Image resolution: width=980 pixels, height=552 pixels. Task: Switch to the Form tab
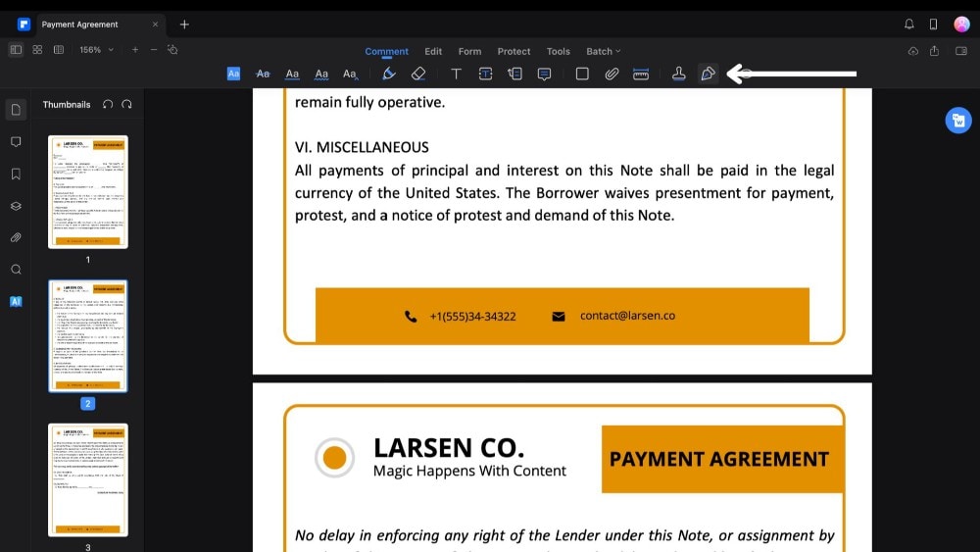click(x=469, y=51)
